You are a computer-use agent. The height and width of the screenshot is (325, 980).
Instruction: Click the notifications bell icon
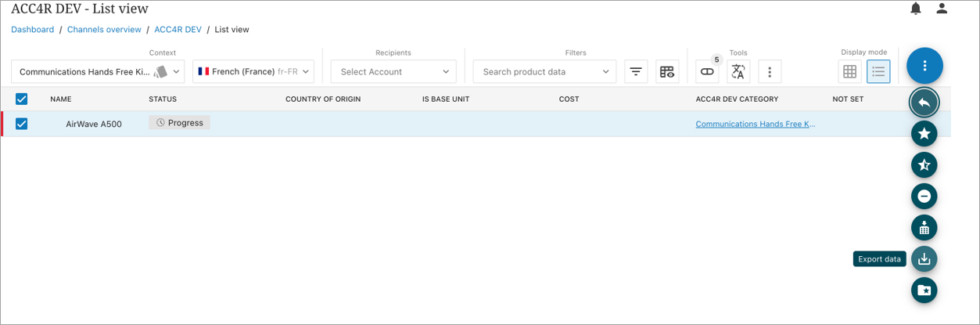coord(916,9)
